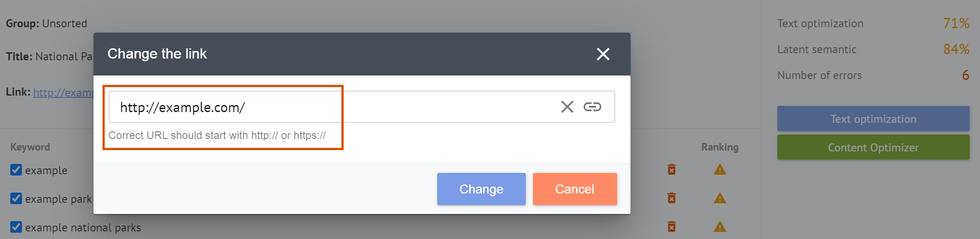
Task: Close the Change the link dialog
Action: 603,54
